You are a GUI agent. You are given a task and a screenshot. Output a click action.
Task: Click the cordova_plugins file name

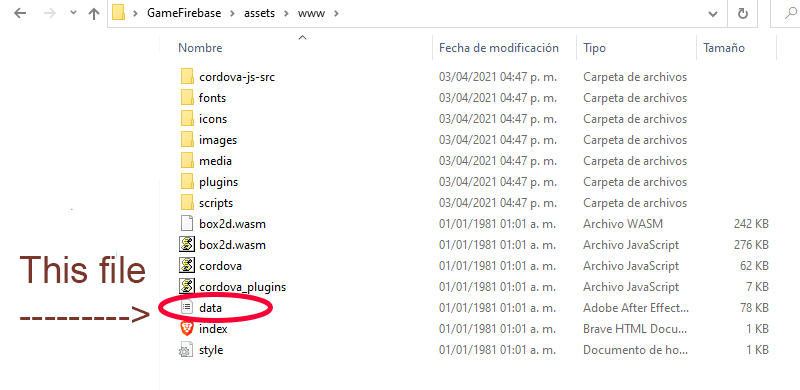tap(242, 287)
